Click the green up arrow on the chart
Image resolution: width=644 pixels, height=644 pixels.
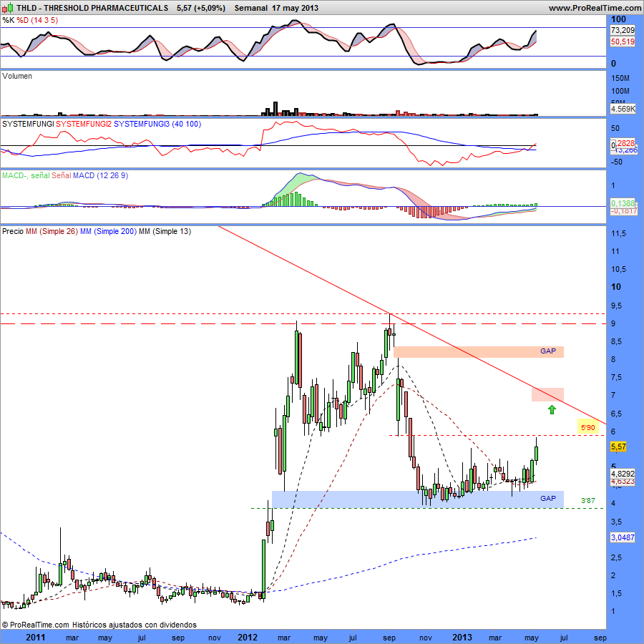pos(552,409)
